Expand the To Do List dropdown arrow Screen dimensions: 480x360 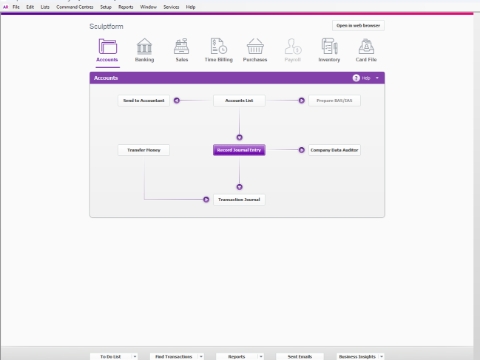pos(135,357)
